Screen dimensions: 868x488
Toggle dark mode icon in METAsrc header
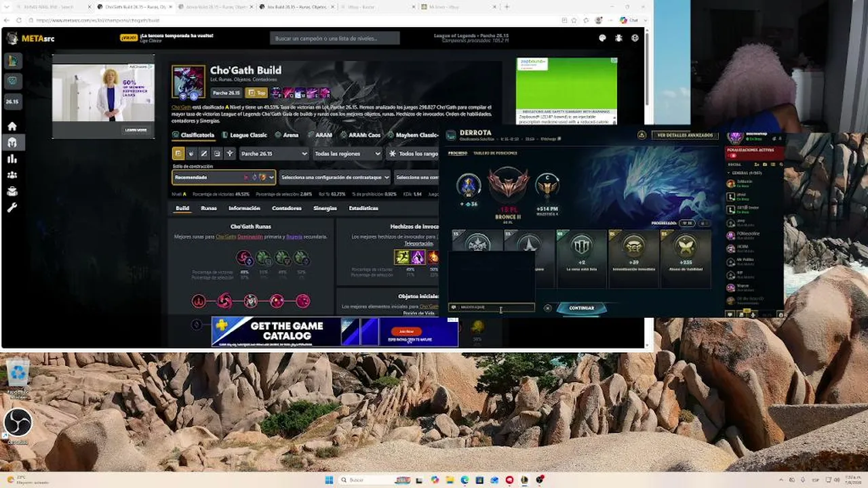click(x=603, y=39)
